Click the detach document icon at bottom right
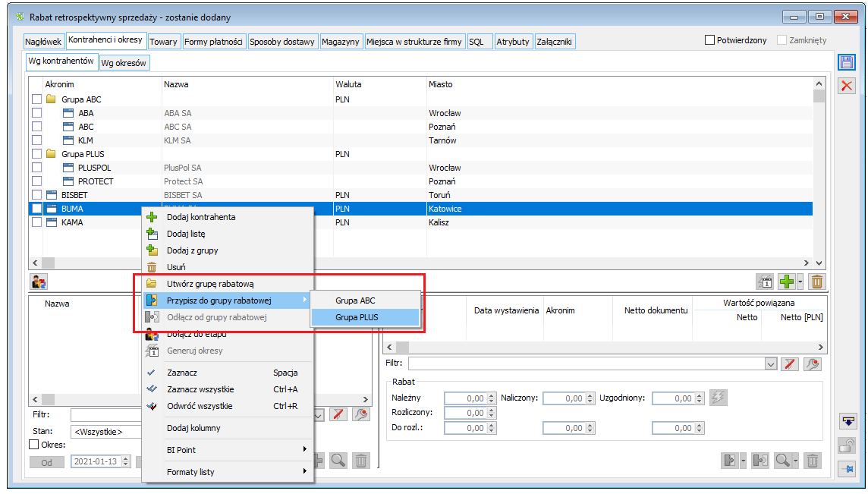Image resolution: width=868 pixels, height=494 pixels. click(x=760, y=460)
